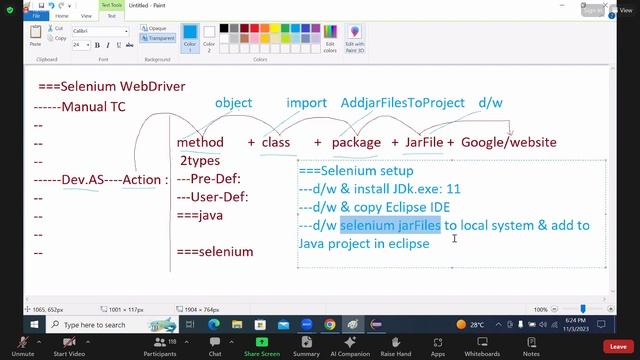Click the Paste clipboard icon in Paint
This screenshot has width=640, height=360.
point(36,32)
